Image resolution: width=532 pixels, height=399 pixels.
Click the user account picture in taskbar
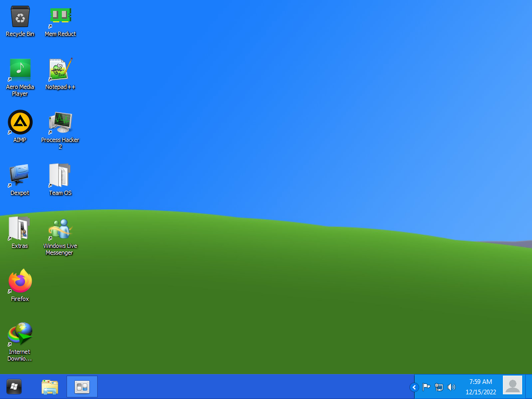[x=512, y=385]
